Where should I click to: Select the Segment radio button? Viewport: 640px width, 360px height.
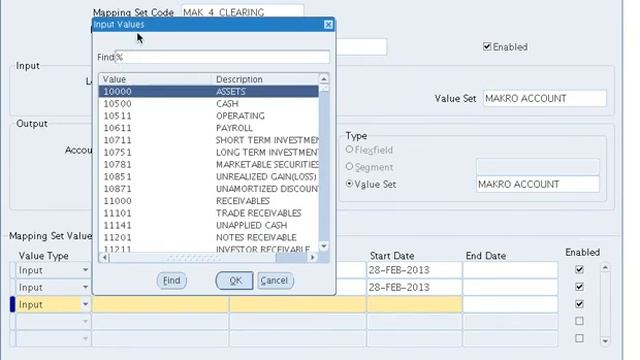click(x=349, y=167)
